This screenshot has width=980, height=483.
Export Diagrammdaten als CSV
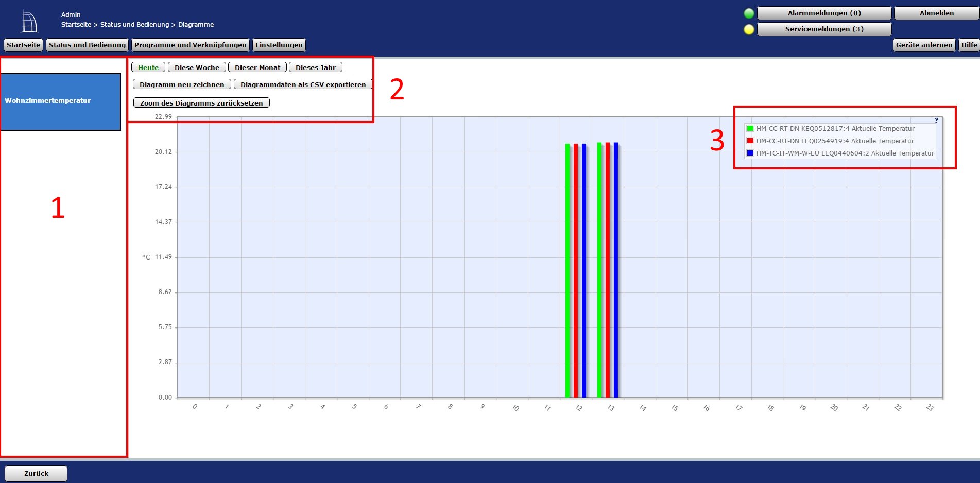[x=303, y=84]
